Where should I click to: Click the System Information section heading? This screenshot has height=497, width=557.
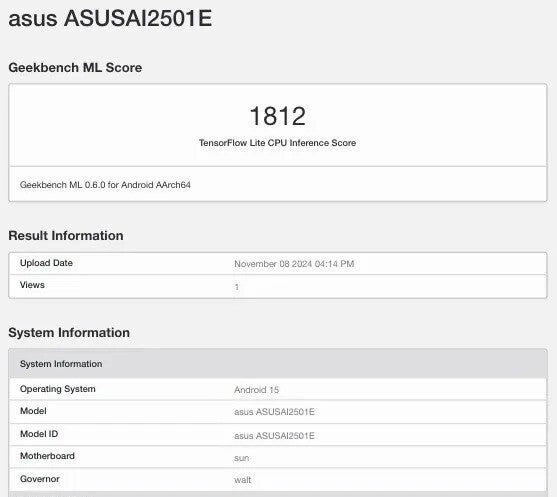[x=69, y=333]
